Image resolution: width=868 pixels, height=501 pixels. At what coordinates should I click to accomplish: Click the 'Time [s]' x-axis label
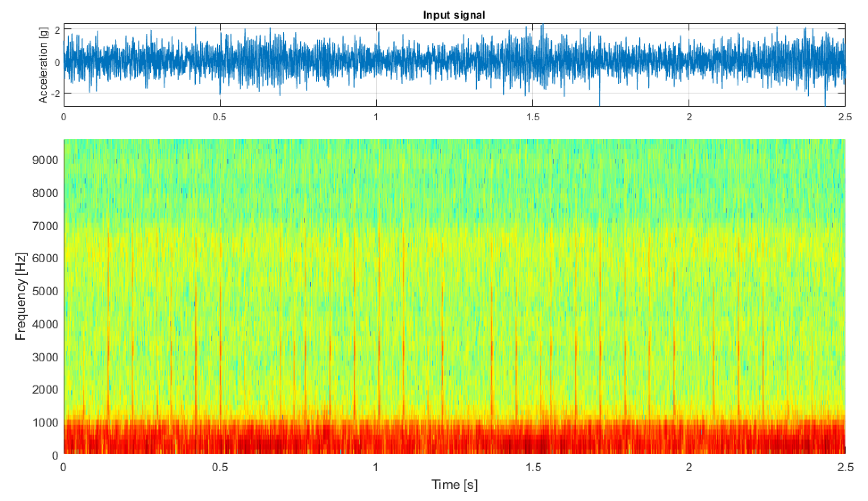tap(455, 485)
